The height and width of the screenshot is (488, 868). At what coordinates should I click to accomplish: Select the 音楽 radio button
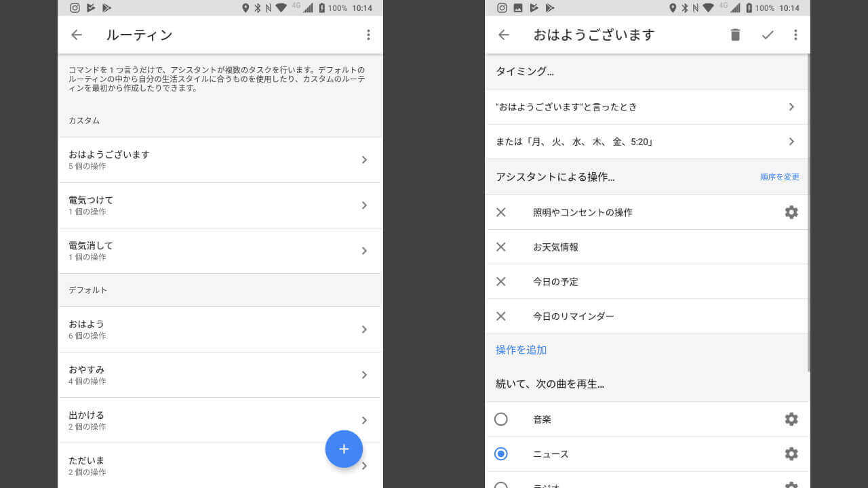pyautogui.click(x=501, y=419)
